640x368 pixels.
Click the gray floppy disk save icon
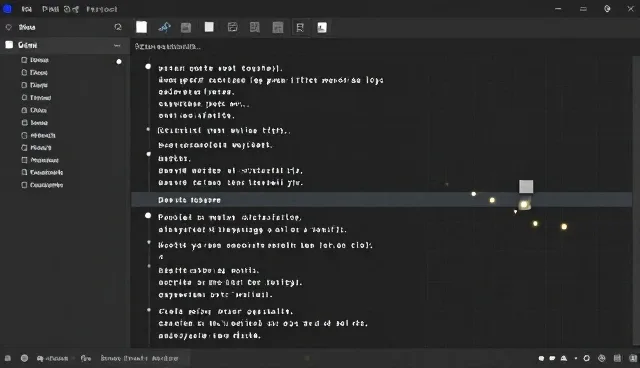click(x=186, y=27)
